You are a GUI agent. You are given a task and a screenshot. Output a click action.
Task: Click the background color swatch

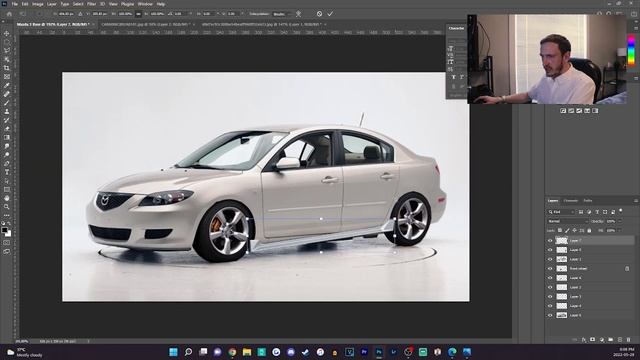coord(9,234)
